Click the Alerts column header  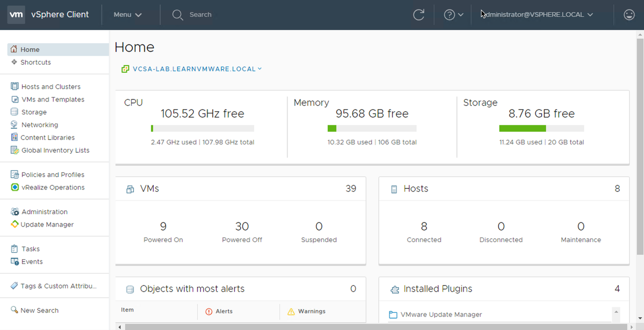pos(219,311)
